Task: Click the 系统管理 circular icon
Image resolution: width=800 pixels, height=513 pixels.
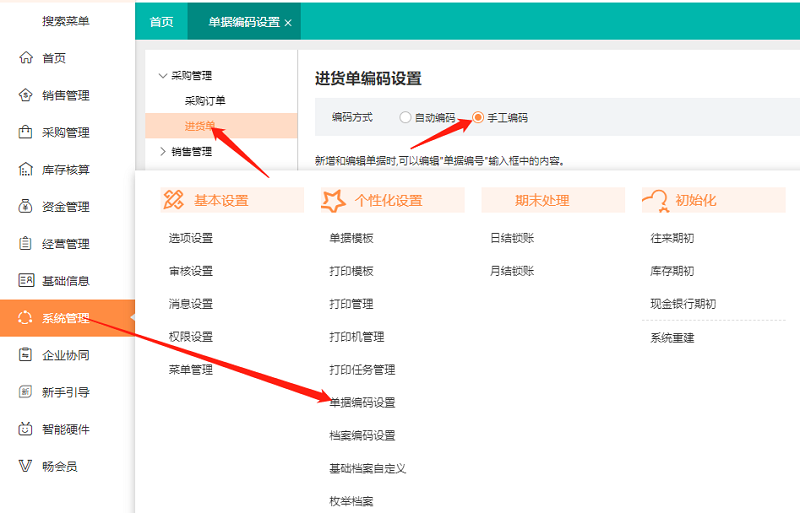Action: pyautogui.click(x=26, y=318)
